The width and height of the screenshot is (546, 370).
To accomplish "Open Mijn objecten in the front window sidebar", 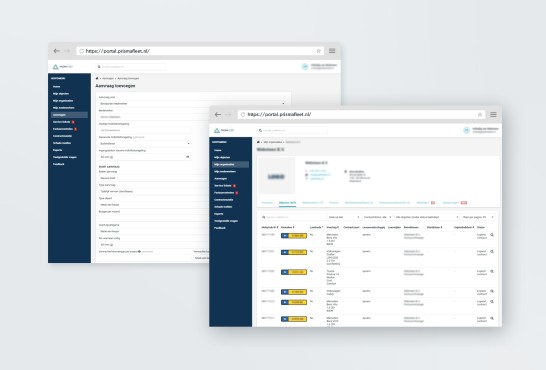I will coord(222,157).
